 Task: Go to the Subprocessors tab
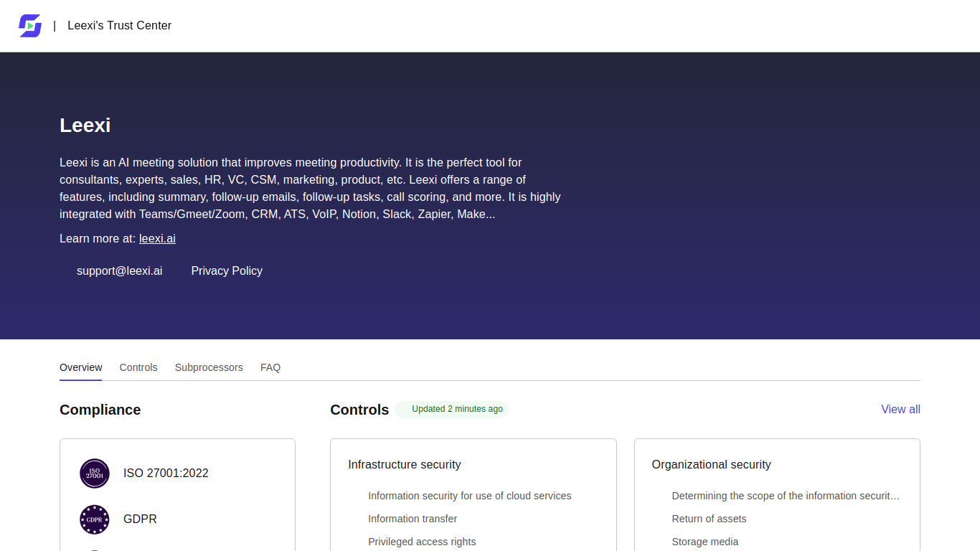[x=209, y=367]
